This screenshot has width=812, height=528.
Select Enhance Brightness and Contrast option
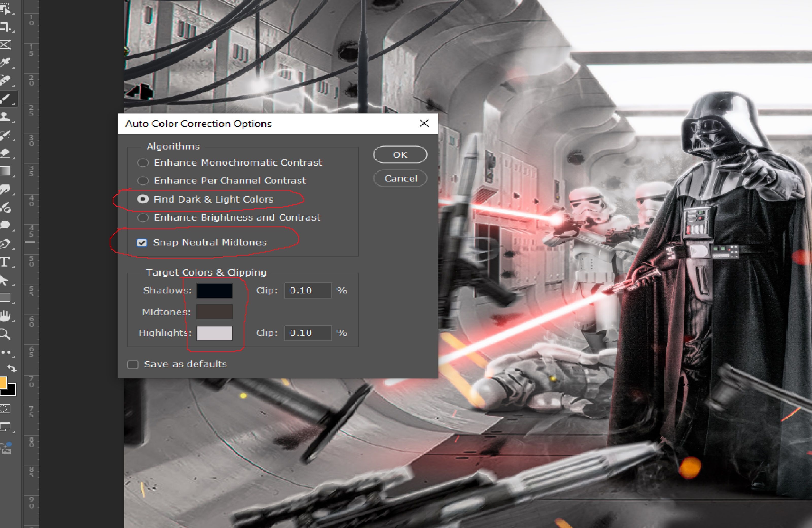tap(143, 218)
